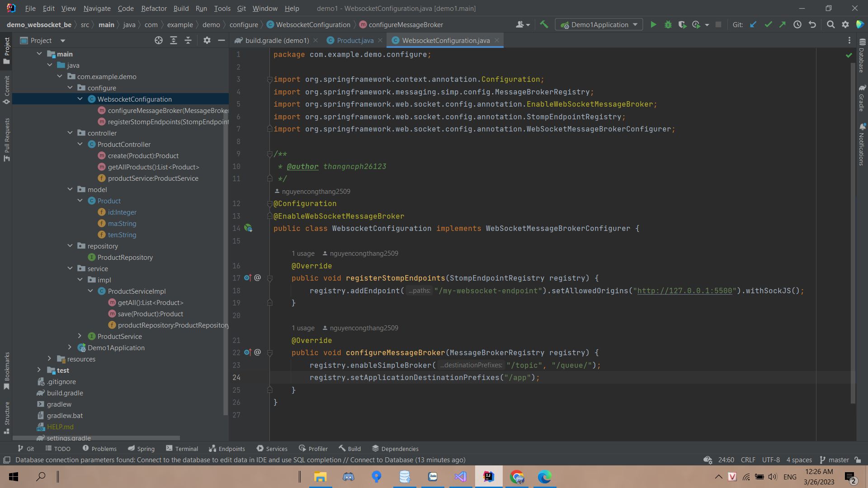The width and height of the screenshot is (868, 488).
Task: Open Discord from the Windows taskbar
Action: pyautogui.click(x=348, y=477)
